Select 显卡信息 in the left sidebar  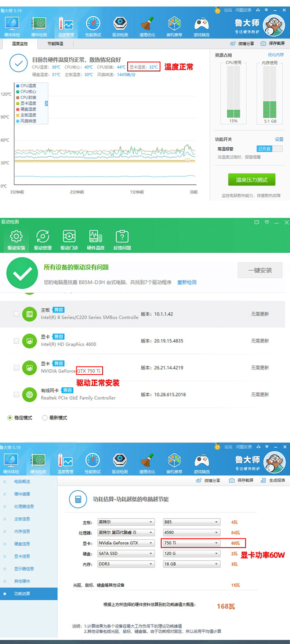[22, 556]
